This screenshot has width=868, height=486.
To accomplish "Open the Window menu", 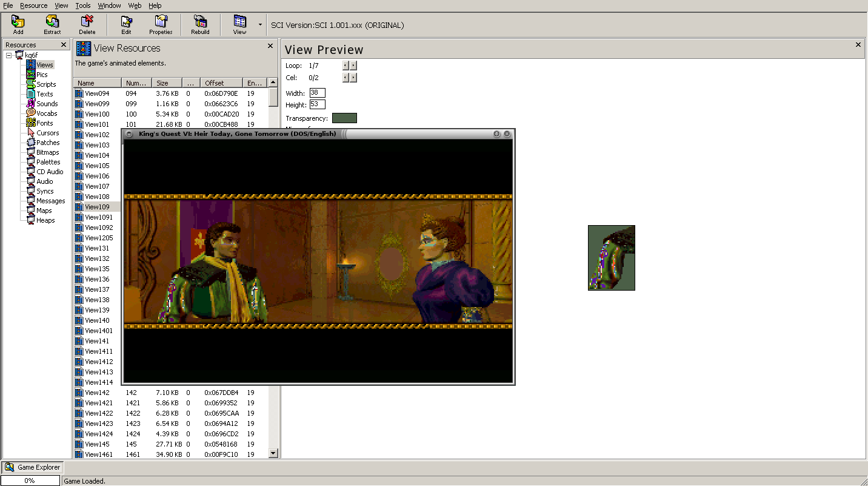I will [x=110, y=5].
